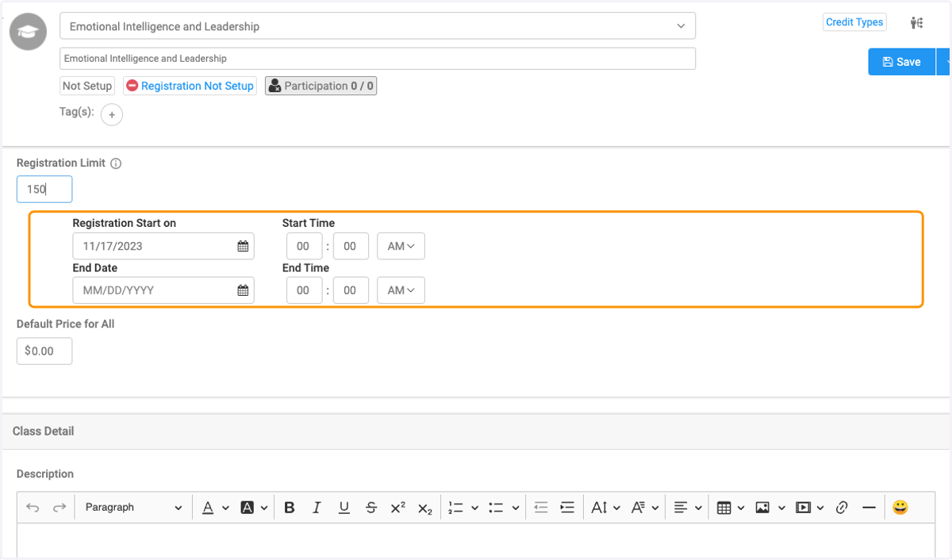Insert a bulleted list
This screenshot has width=952, height=560.
pos(497,508)
